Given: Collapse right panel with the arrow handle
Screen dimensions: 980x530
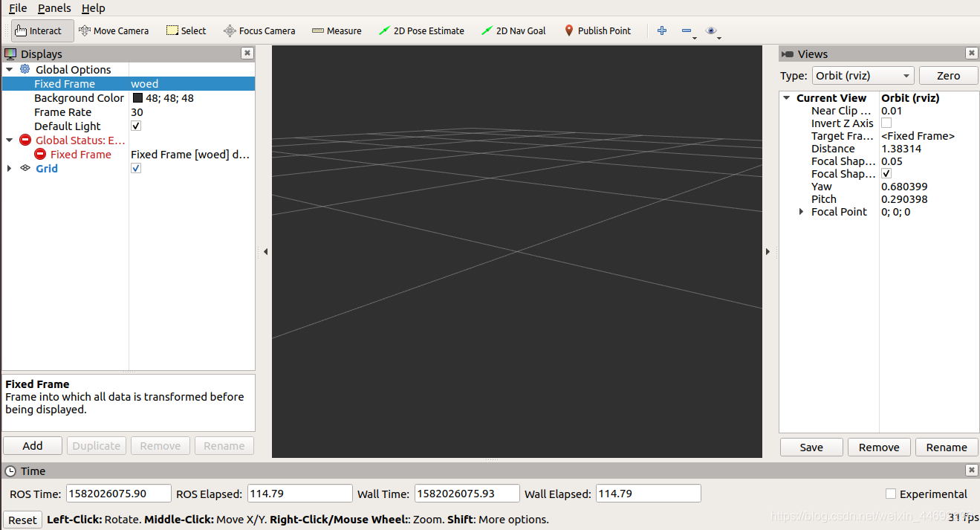Looking at the screenshot, I should click(768, 252).
